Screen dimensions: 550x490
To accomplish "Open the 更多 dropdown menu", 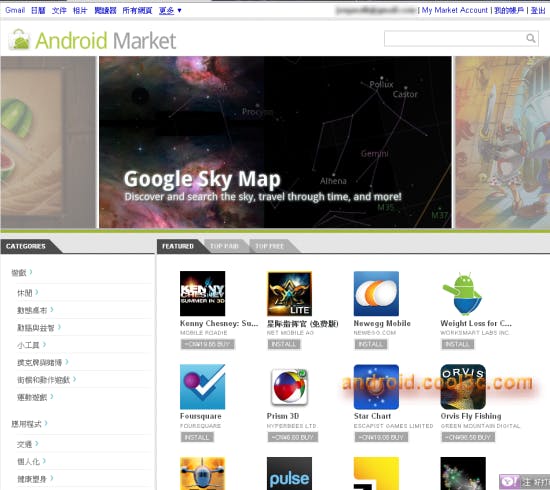I will [170, 11].
